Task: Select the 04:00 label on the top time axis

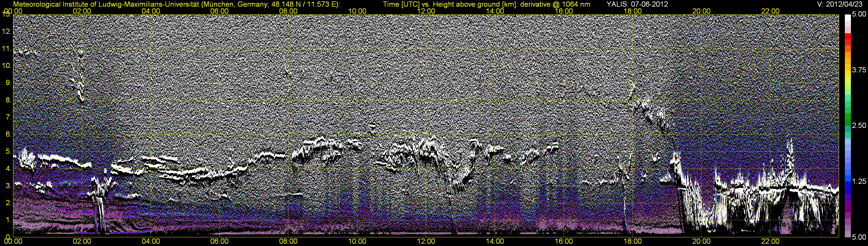Action: click(x=151, y=11)
